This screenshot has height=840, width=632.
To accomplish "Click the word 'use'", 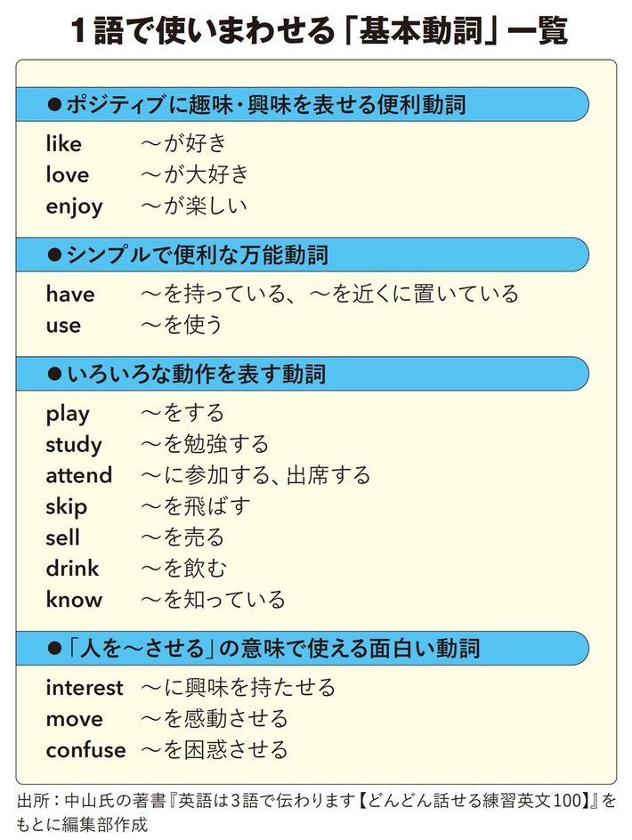I will click(63, 325).
